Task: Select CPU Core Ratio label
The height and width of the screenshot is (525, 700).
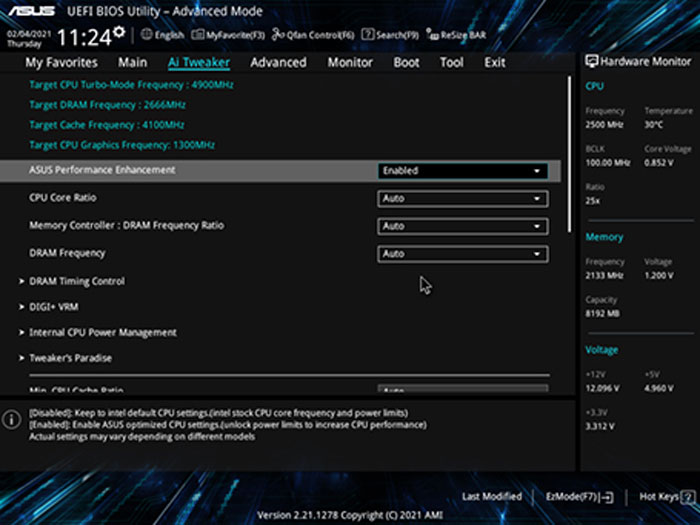Action: tap(62, 198)
